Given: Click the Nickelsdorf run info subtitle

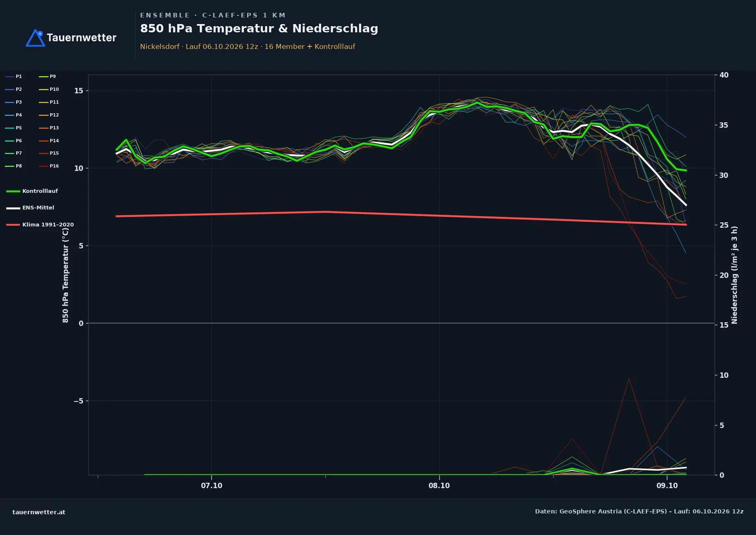Looking at the screenshot, I should pyautogui.click(x=247, y=46).
